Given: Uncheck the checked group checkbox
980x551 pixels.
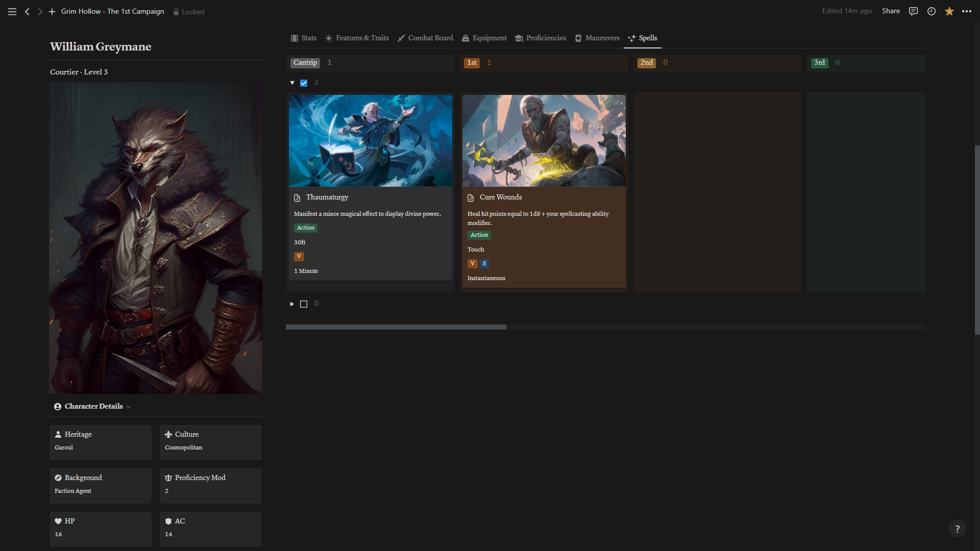Looking at the screenshot, I should [304, 83].
